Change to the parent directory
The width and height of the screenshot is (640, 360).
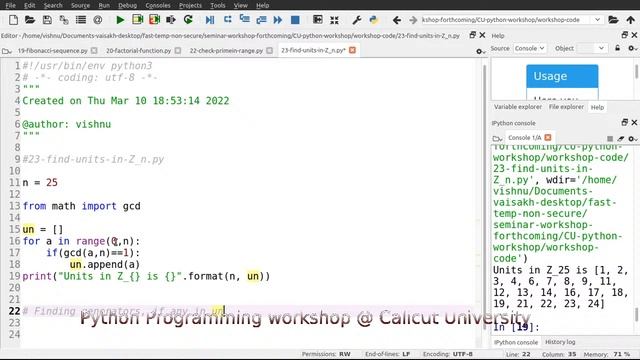click(630, 20)
